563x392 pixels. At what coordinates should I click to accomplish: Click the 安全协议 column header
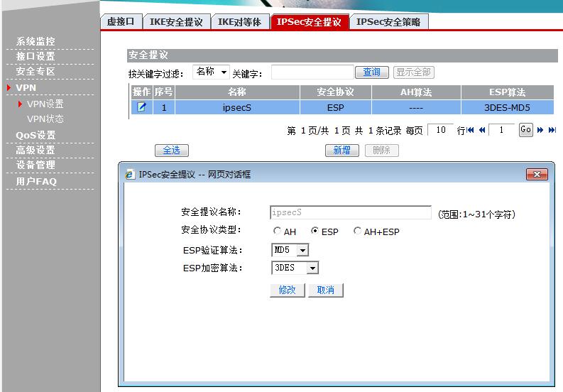pyautogui.click(x=336, y=92)
